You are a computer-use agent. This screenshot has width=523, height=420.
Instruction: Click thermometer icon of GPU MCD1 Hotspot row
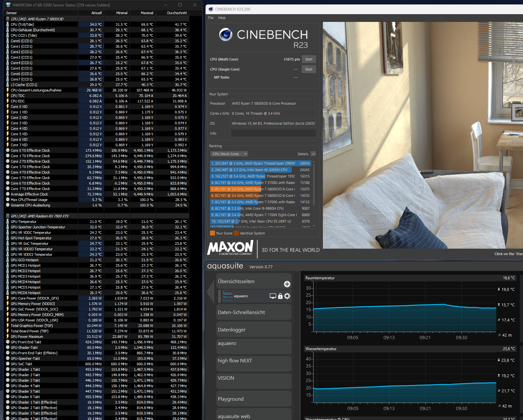[8, 265]
